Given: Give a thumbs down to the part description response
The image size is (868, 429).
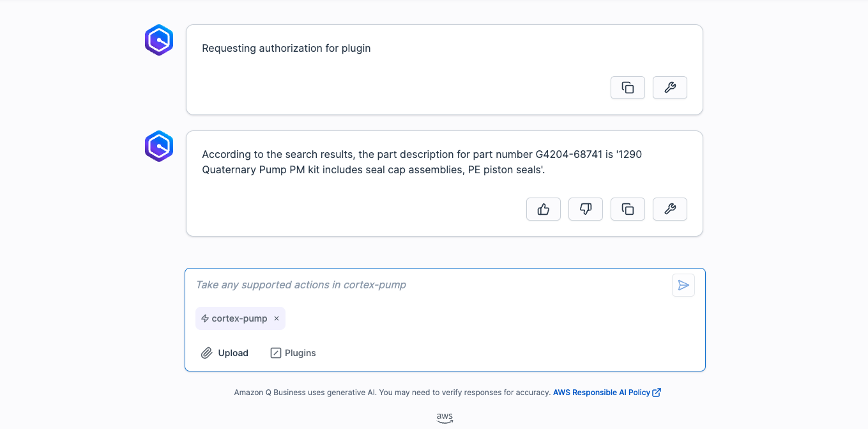Looking at the screenshot, I should point(585,209).
